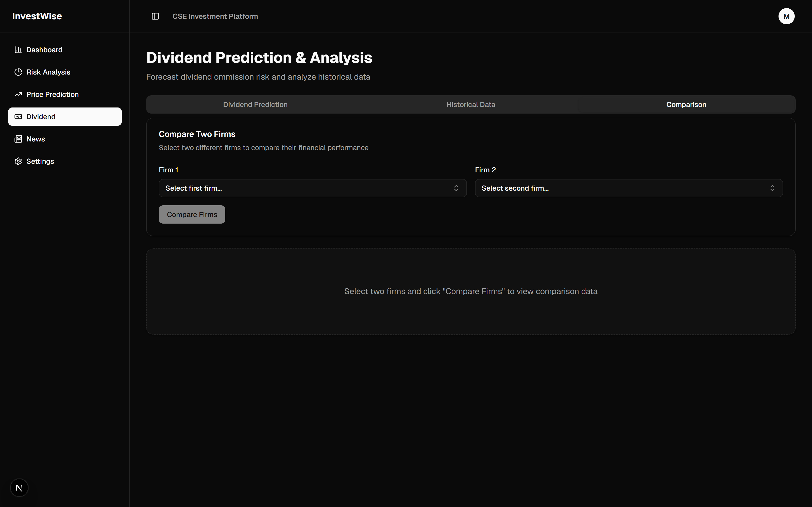Go to InvestWise home logo
Image resolution: width=812 pixels, height=507 pixels.
[x=37, y=16]
